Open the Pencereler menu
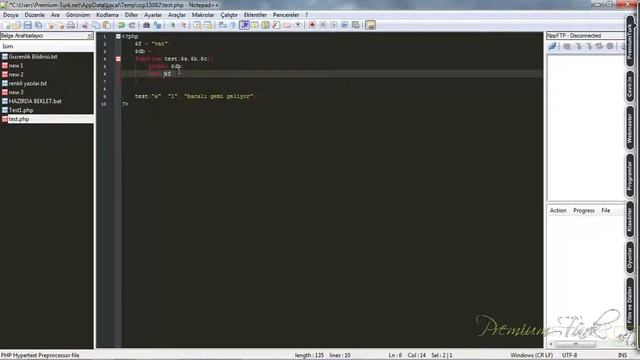Screen dimensions: 640x360 click(286, 15)
